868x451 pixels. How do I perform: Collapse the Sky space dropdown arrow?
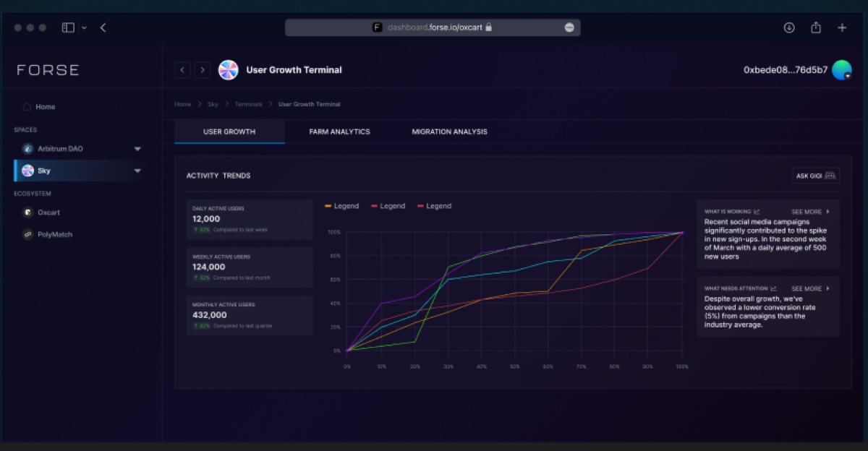point(137,171)
